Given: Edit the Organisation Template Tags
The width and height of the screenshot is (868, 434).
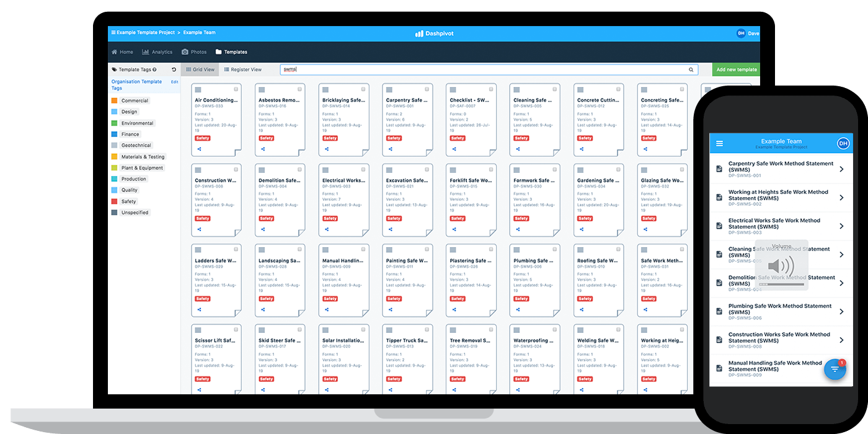Looking at the screenshot, I should click(174, 82).
